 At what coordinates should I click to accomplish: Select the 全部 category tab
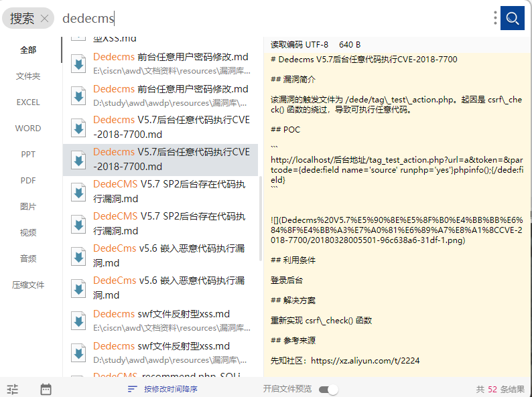[28, 50]
